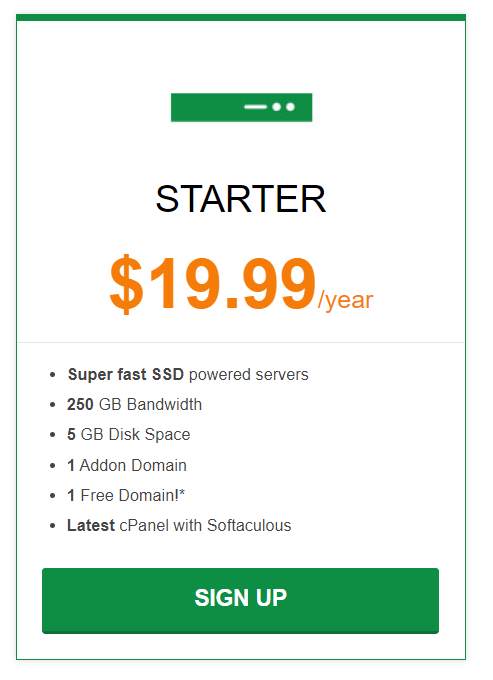Click the 250 GB Bandwidth item
The height and width of the screenshot is (680, 493).
click(134, 405)
